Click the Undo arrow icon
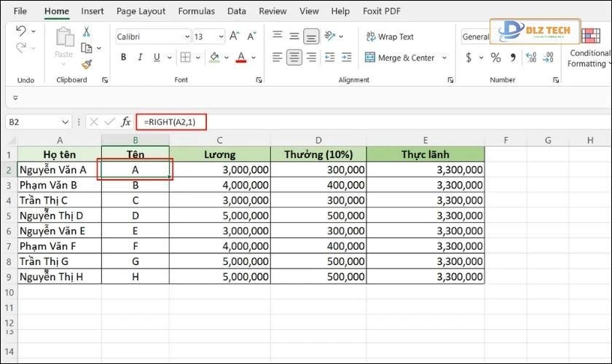 point(21,31)
